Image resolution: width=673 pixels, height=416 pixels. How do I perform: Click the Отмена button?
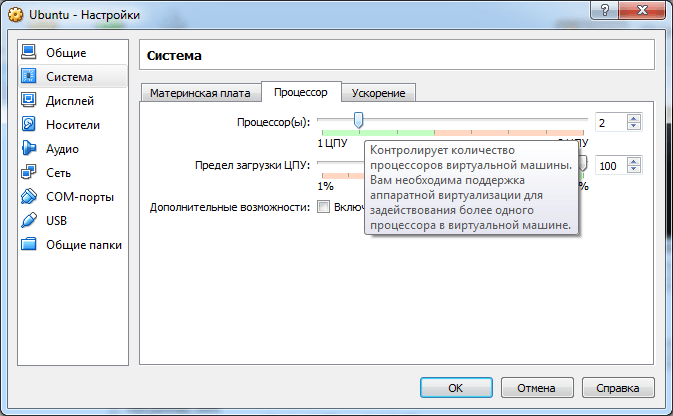537,388
